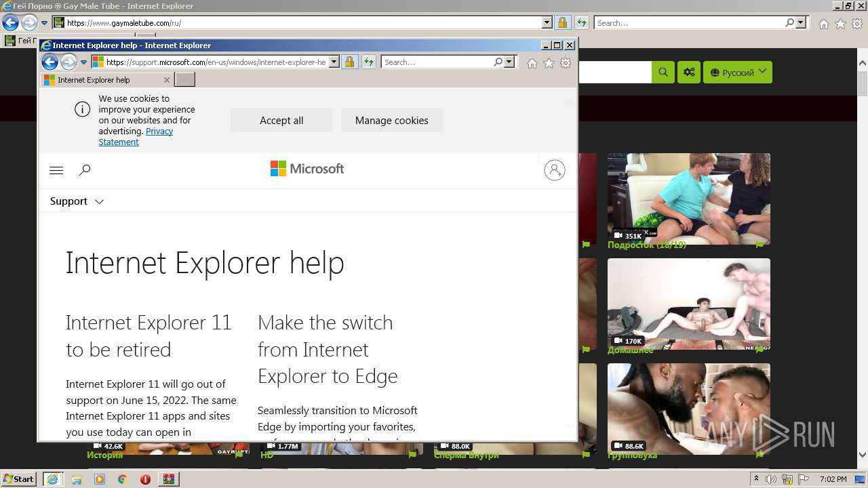Open Chrome taskbar icon
Image resolution: width=868 pixels, height=488 pixels.
point(123,479)
